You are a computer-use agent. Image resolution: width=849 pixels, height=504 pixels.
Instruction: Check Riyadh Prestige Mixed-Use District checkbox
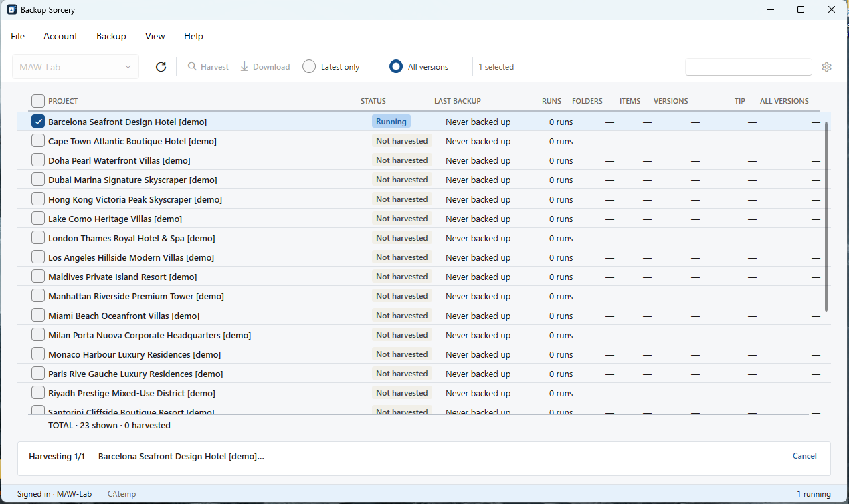click(x=38, y=393)
